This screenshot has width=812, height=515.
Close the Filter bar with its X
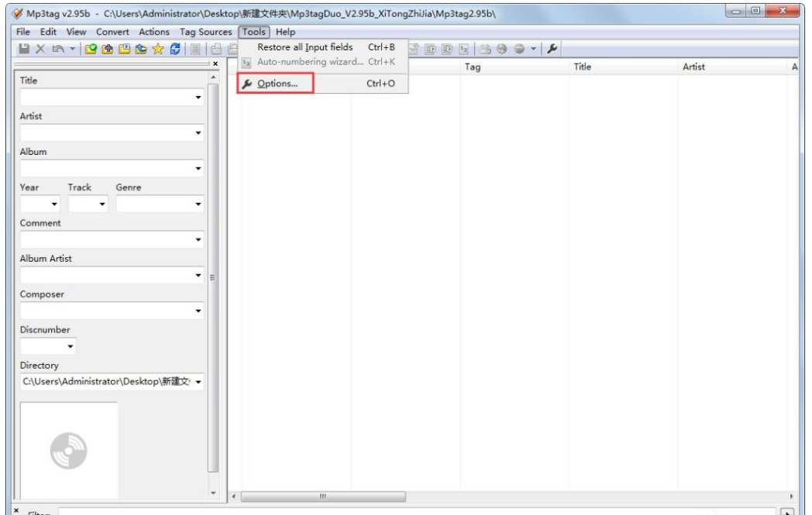point(16,510)
